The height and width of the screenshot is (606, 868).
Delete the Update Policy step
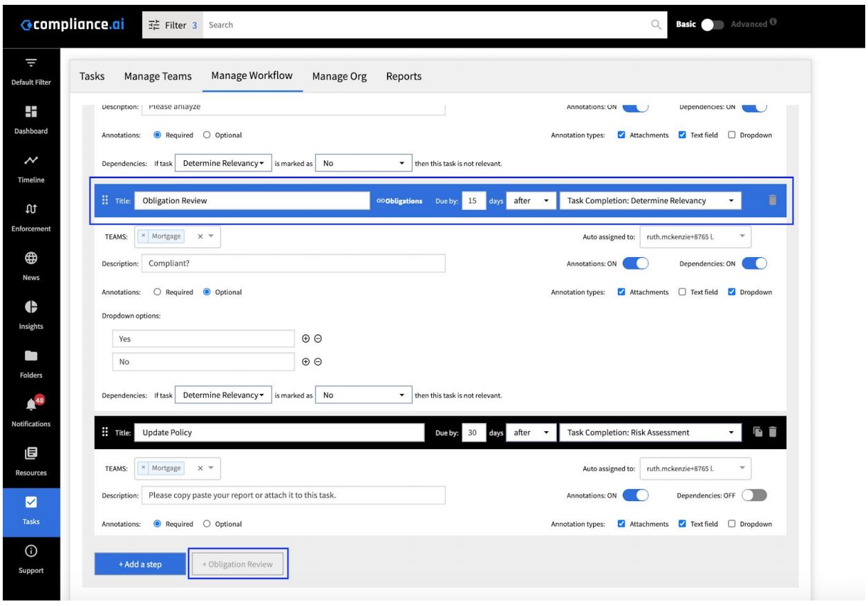pyautogui.click(x=773, y=433)
